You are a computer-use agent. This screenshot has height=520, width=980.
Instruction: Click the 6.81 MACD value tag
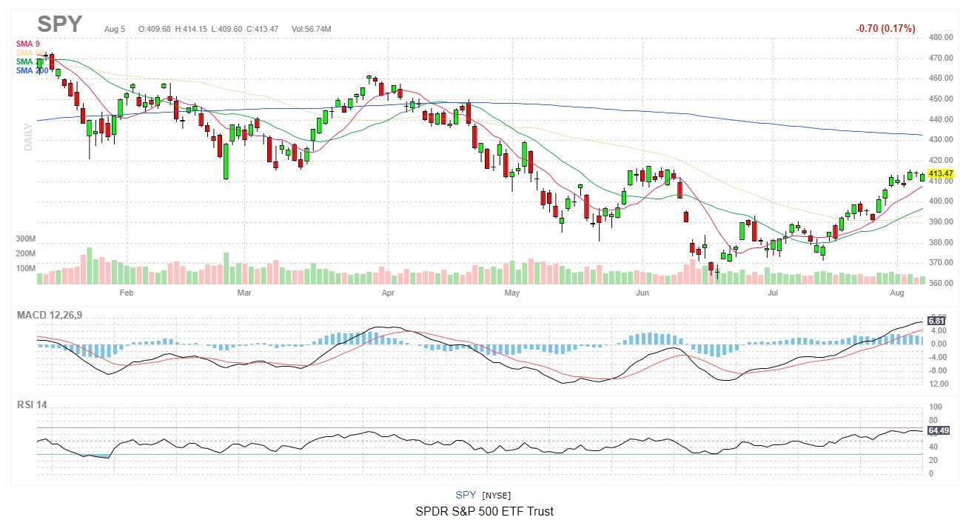937,321
